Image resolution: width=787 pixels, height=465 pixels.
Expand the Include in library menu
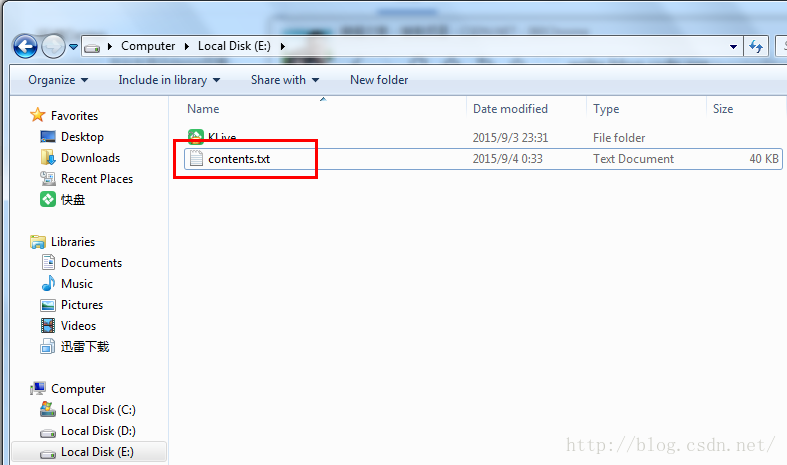tap(169, 80)
